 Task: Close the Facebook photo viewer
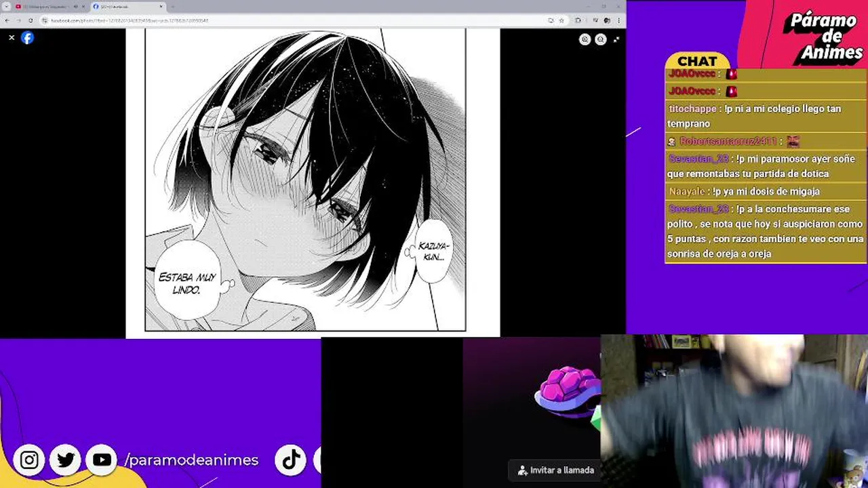point(12,38)
